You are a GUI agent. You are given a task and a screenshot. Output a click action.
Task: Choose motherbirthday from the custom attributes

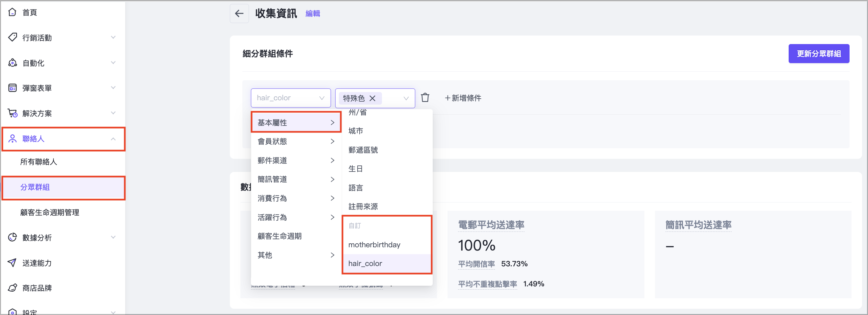(374, 245)
